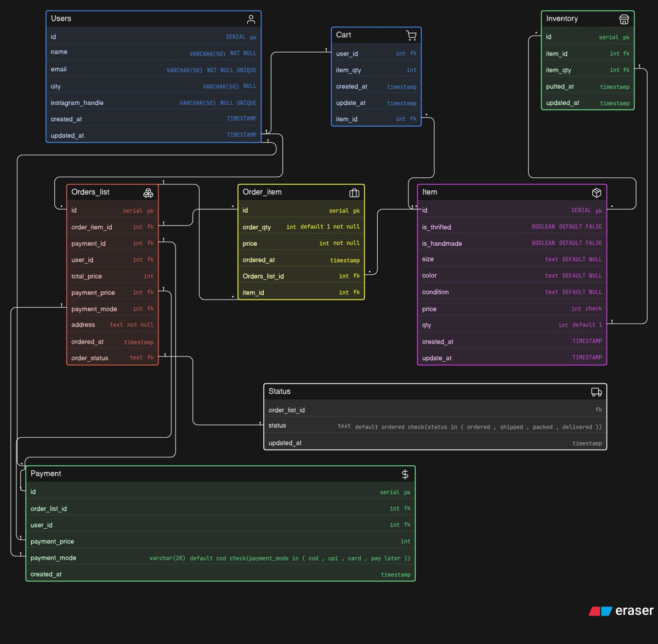The image size is (658, 644).
Task: Select the Users table title
Action: coord(61,19)
